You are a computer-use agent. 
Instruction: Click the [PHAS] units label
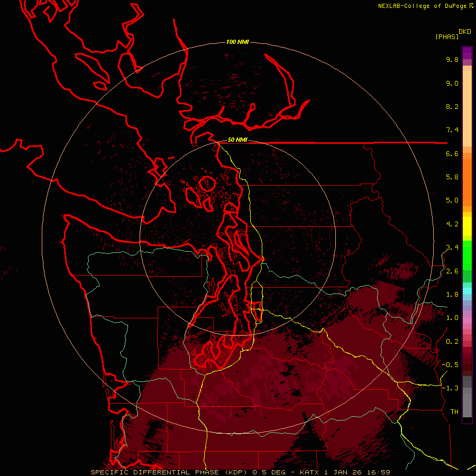447,37
